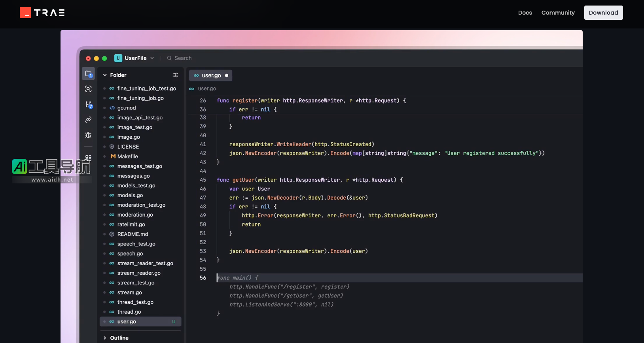
Task: Click the Folder panel filter settings icon
Action: 176,75
